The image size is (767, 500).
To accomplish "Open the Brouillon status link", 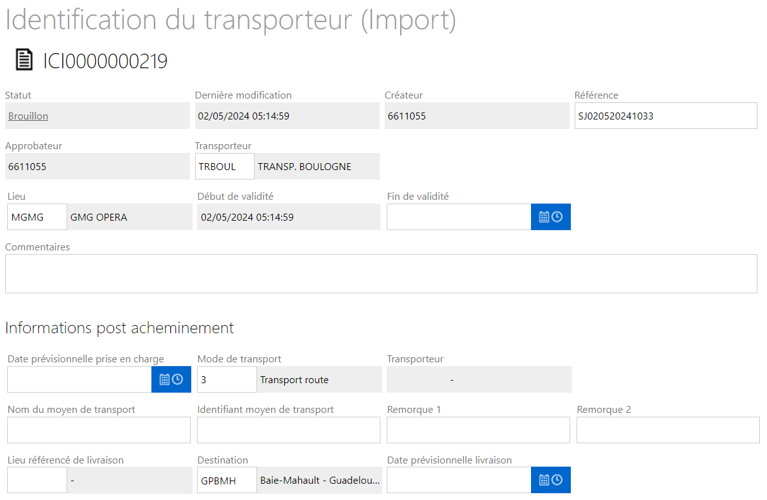I will pos(28,116).
